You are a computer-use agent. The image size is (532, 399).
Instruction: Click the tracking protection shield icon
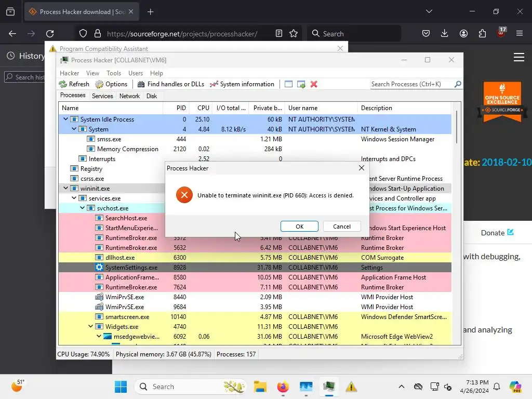point(83,34)
